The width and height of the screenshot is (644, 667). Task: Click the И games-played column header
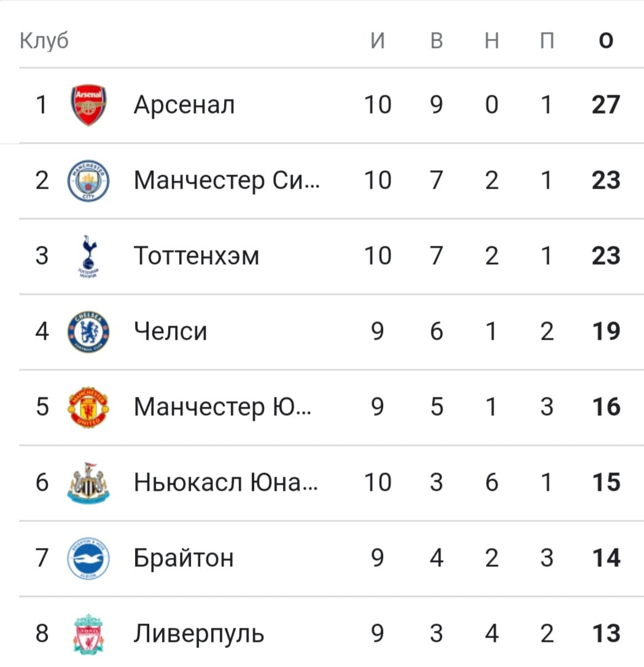pyautogui.click(x=378, y=41)
